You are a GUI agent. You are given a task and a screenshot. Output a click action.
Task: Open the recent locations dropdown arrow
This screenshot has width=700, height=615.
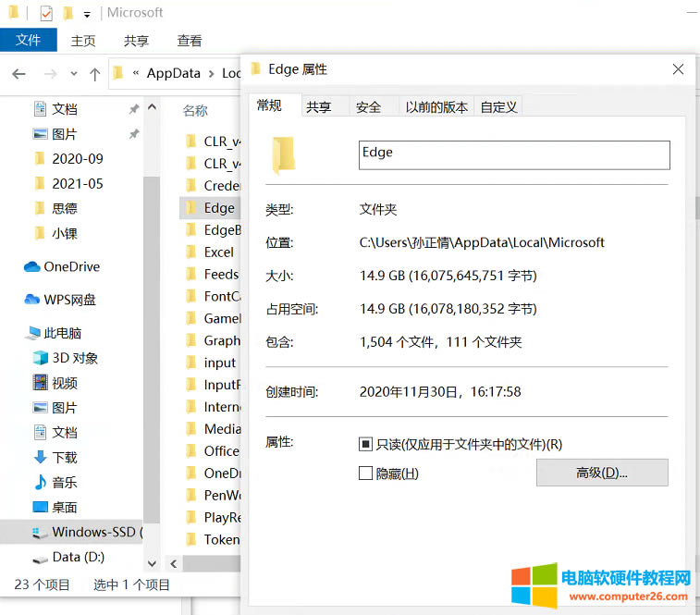[x=71, y=74]
